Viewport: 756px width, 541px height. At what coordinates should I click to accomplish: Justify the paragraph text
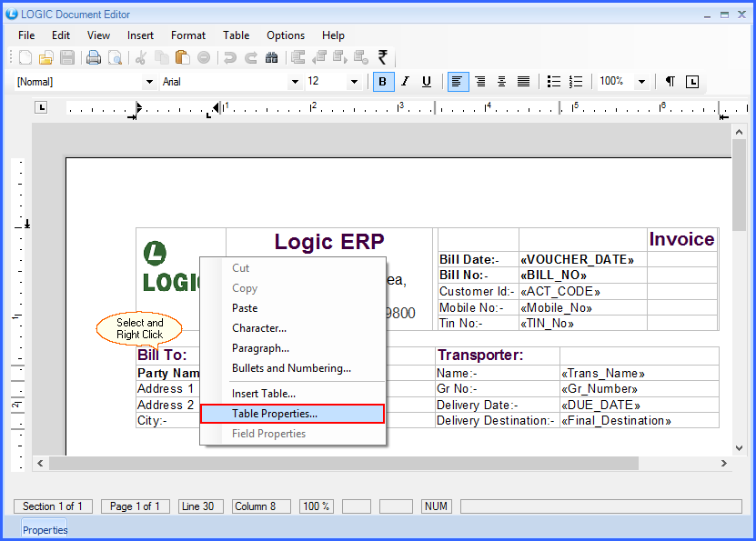(x=524, y=82)
